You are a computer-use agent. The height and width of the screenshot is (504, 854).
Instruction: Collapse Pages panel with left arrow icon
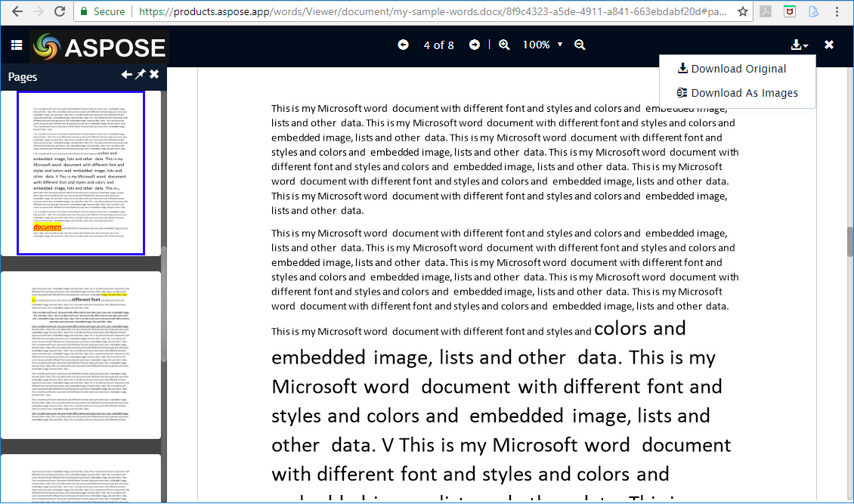coord(126,75)
